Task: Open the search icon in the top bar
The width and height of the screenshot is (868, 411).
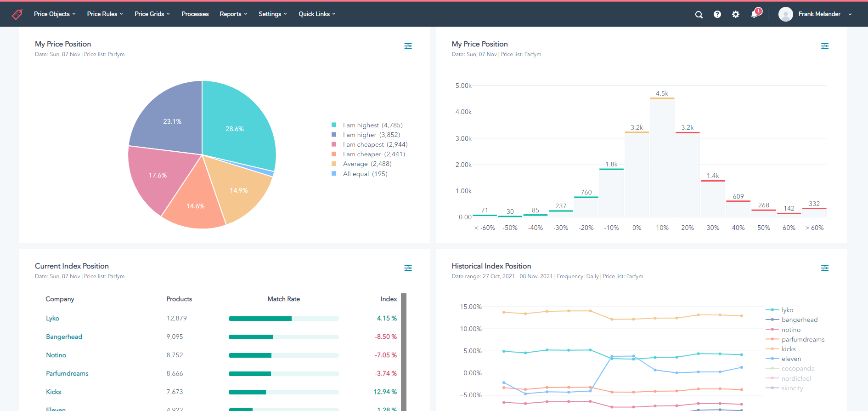Action: click(x=699, y=14)
